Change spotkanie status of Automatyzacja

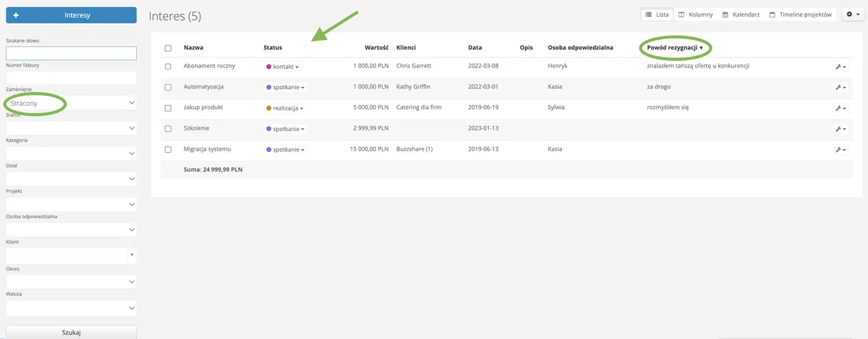tap(285, 87)
